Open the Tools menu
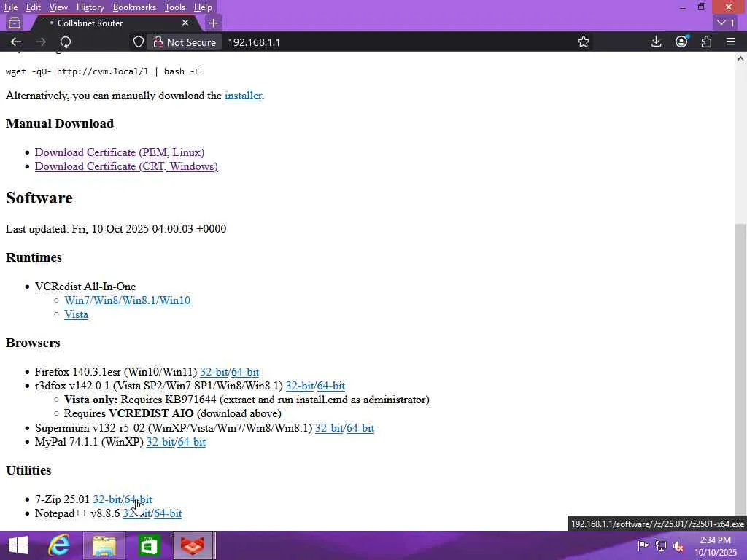The width and height of the screenshot is (747, 560). click(175, 7)
